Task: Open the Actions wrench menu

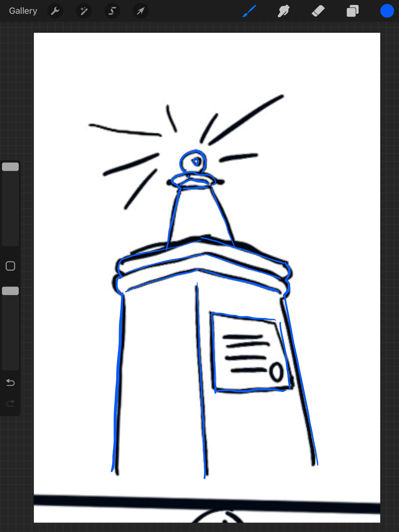Action: 55,11
